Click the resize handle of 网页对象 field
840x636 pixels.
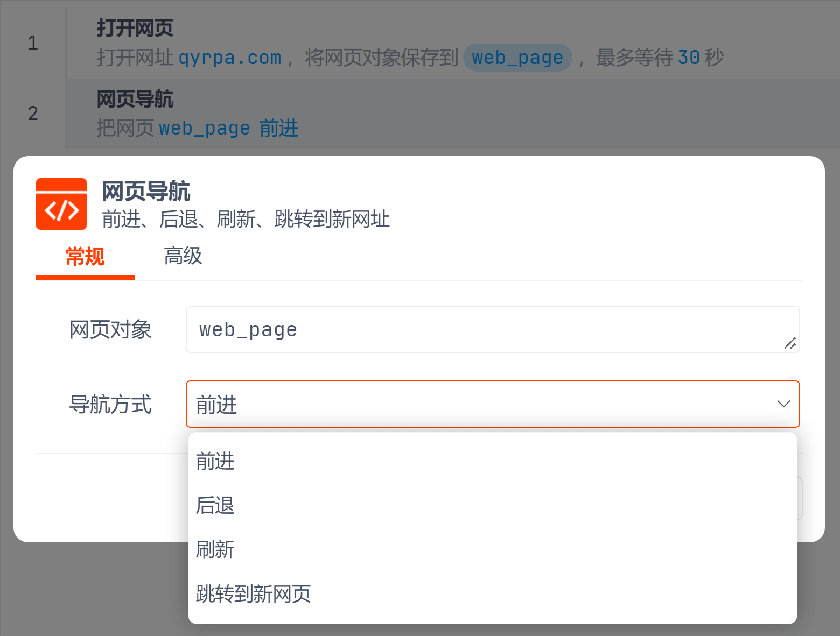coord(789,343)
